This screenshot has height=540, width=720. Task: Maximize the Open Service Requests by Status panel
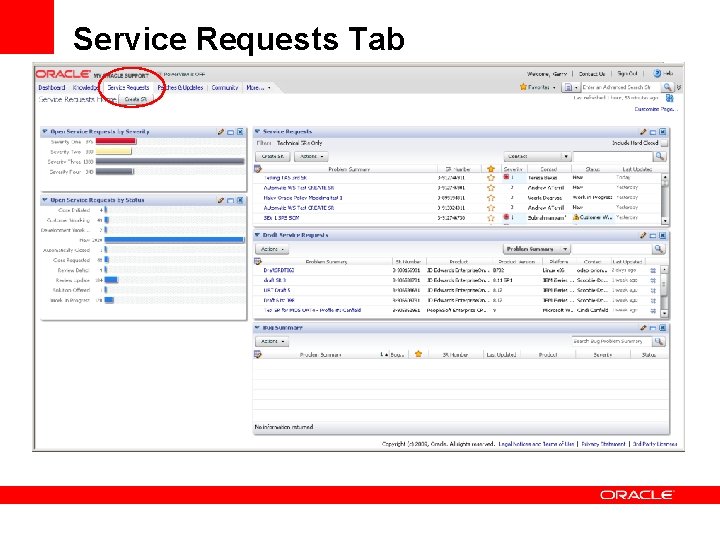point(231,201)
